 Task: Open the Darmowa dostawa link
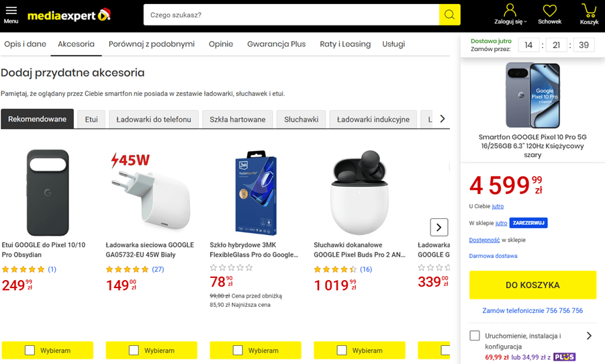(x=493, y=256)
